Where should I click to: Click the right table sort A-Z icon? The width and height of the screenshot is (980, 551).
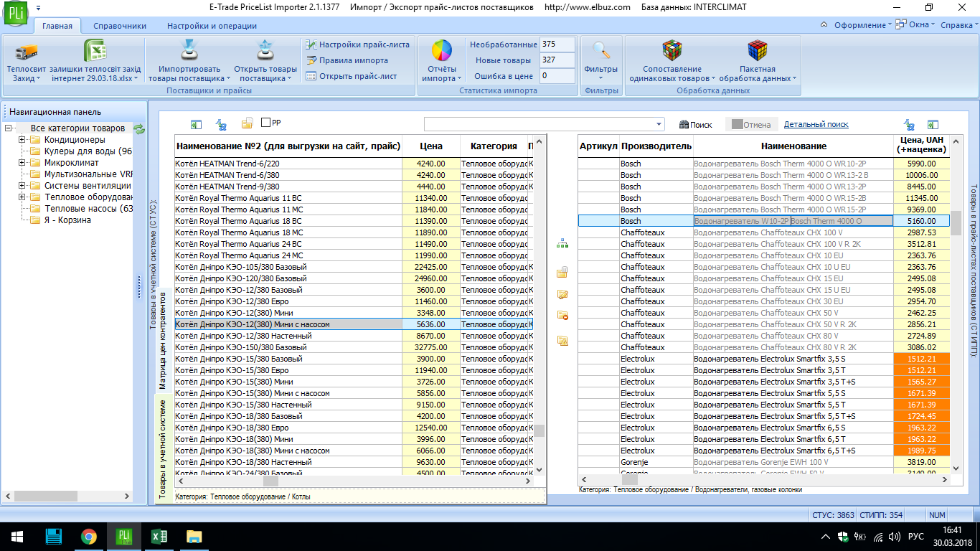click(909, 124)
